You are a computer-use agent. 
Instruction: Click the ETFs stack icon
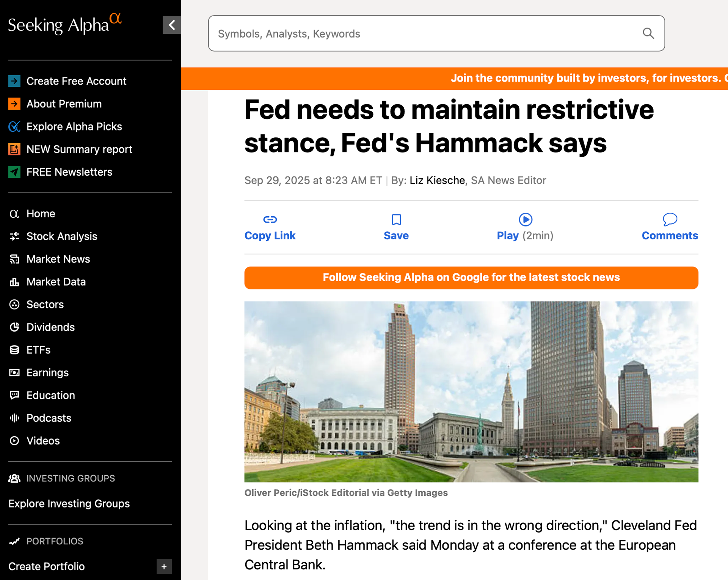(x=14, y=350)
